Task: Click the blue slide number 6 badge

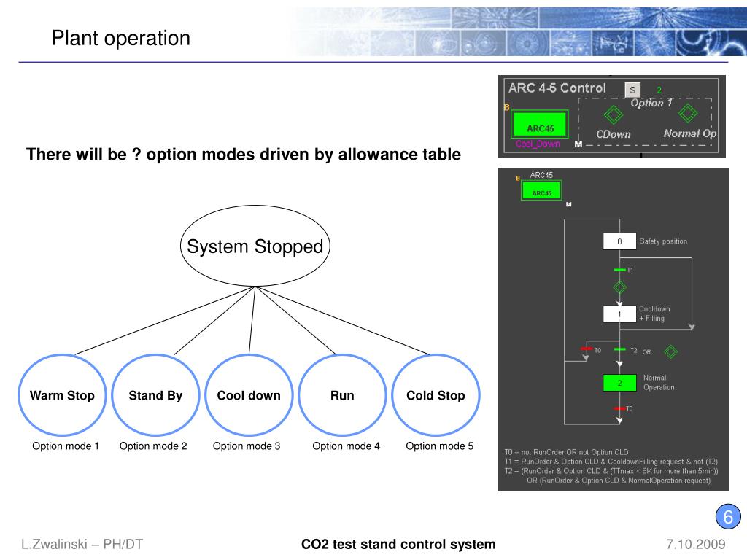Action: [728, 517]
